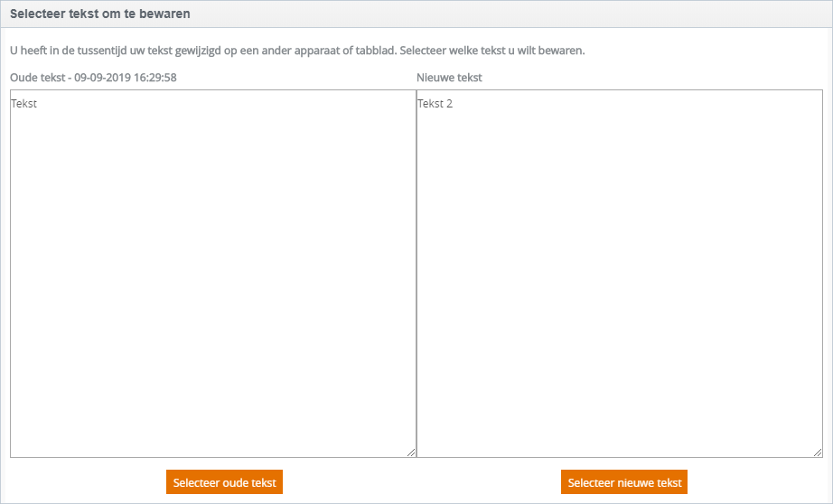Choose the 'Selecteer nieuwe tekst' button

point(624,482)
